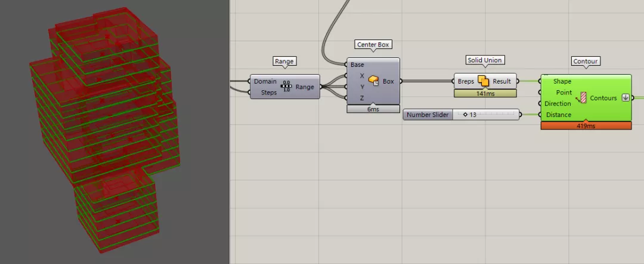Click the Domain input on Range

point(265,81)
